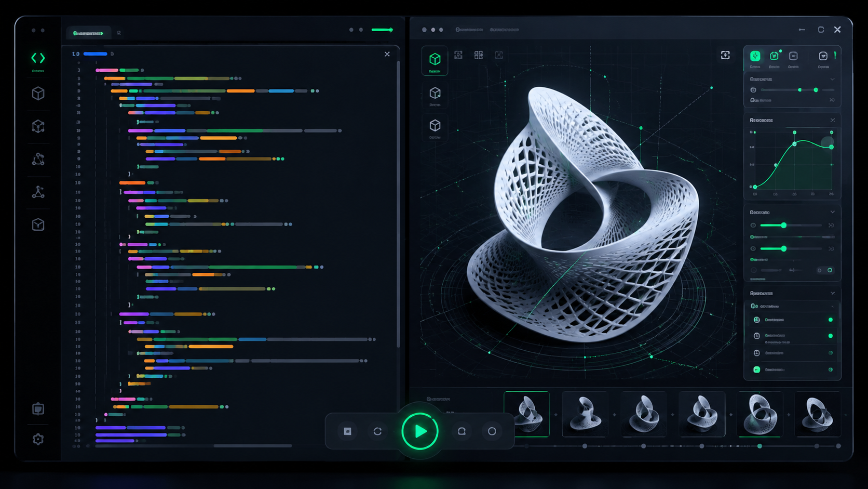
Task: Click the crossed-arrows icon under the range slider
Action: click(x=832, y=100)
